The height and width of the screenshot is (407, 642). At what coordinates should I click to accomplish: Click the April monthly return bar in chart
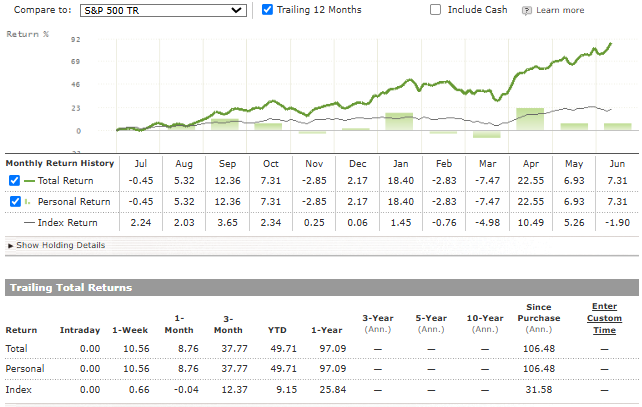530,119
